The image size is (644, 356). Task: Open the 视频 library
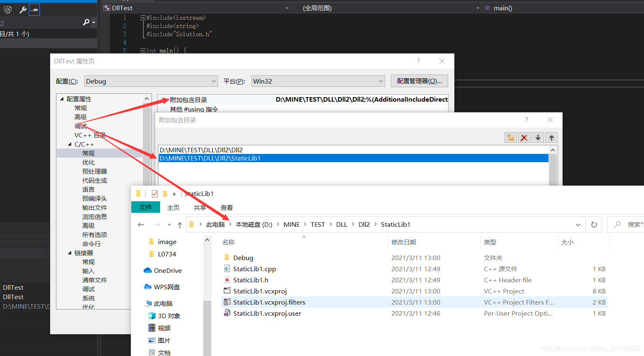pos(159,328)
